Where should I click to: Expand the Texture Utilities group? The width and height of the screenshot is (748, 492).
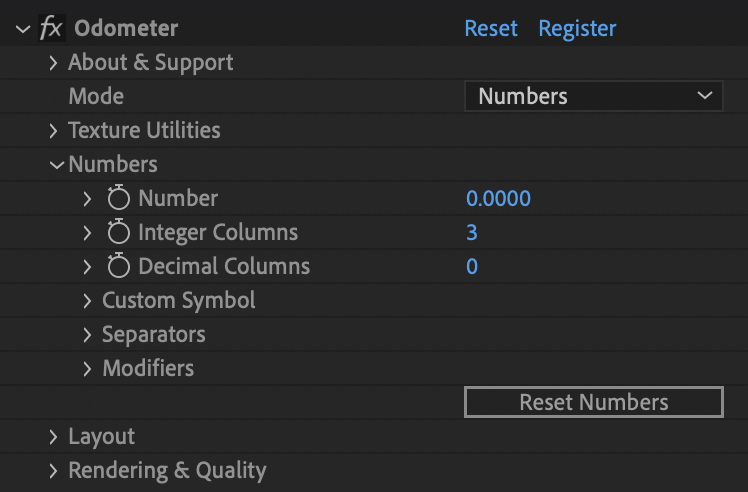pos(53,131)
